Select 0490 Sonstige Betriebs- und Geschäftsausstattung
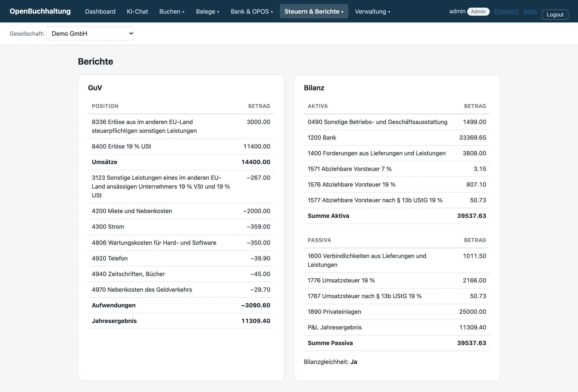The height and width of the screenshot is (392, 578). (397, 122)
